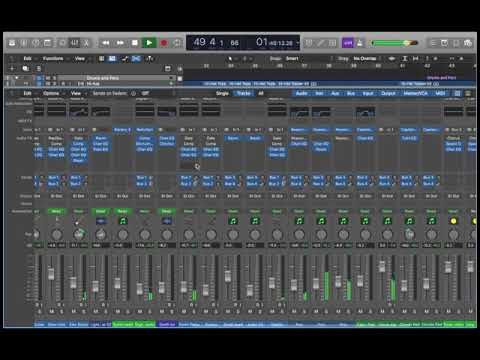Screen dimensions: 480x360
Task: Toggle Show Flex button in tracks menu bar
Action: tap(136, 59)
